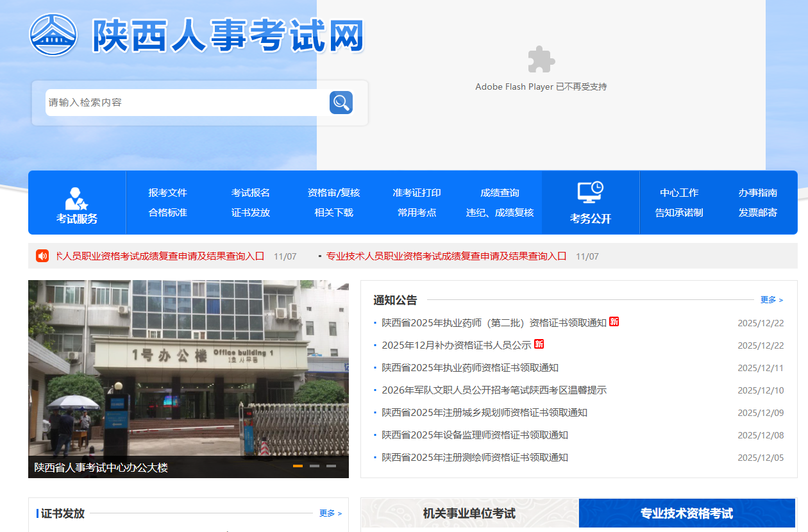Click the 考务公开 monitor clock icon
Screen dimensions: 808x532
[x=590, y=192]
